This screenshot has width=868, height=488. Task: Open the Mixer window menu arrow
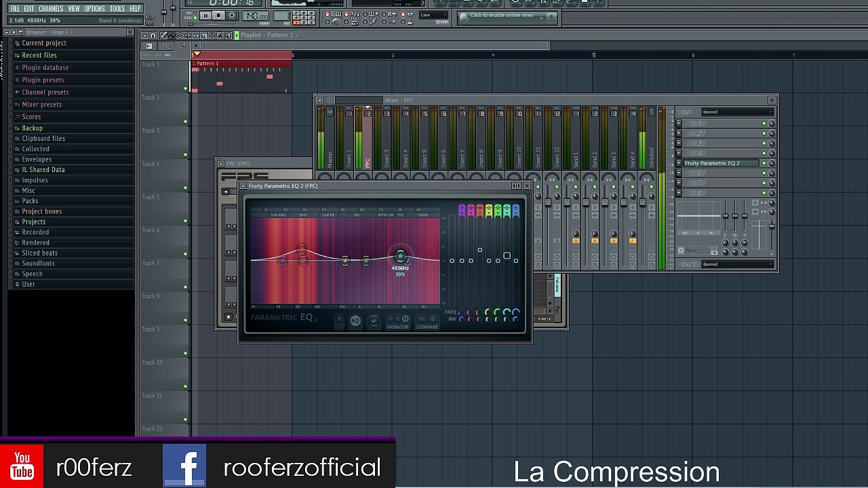pyautogui.click(x=319, y=100)
